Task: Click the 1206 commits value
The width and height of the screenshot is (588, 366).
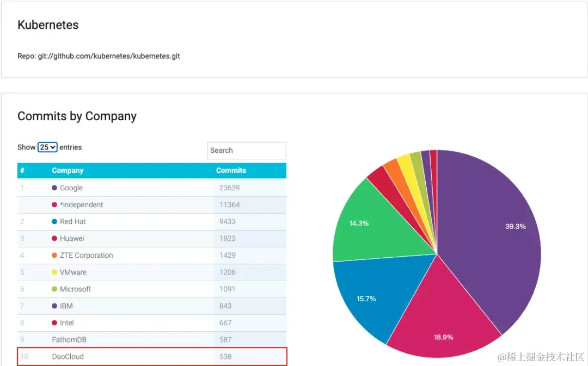Action: click(x=228, y=272)
